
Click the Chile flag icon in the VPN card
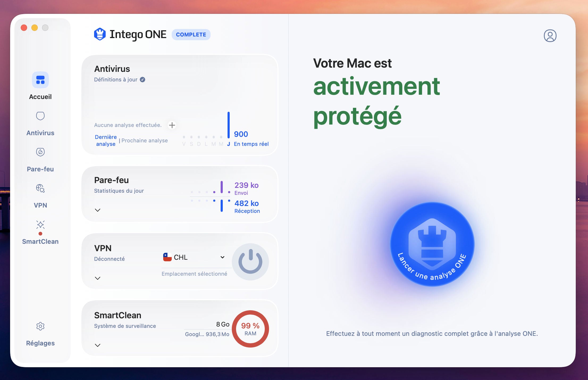167,257
